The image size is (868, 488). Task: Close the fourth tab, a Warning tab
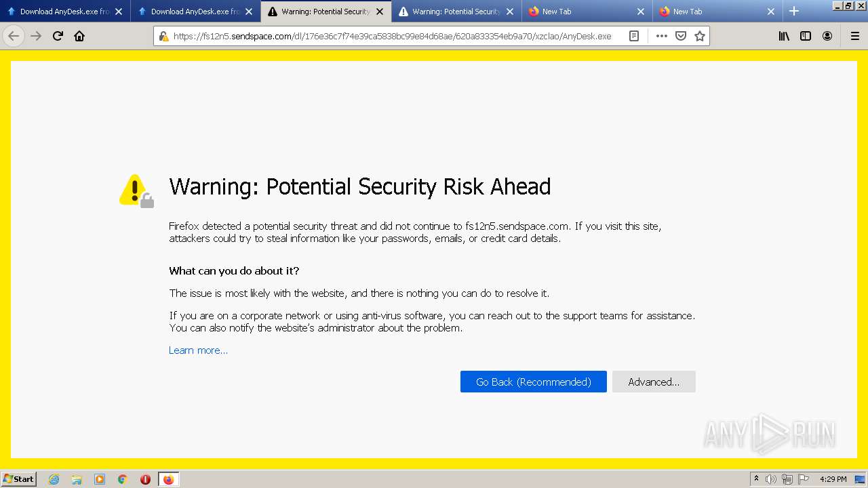[510, 12]
